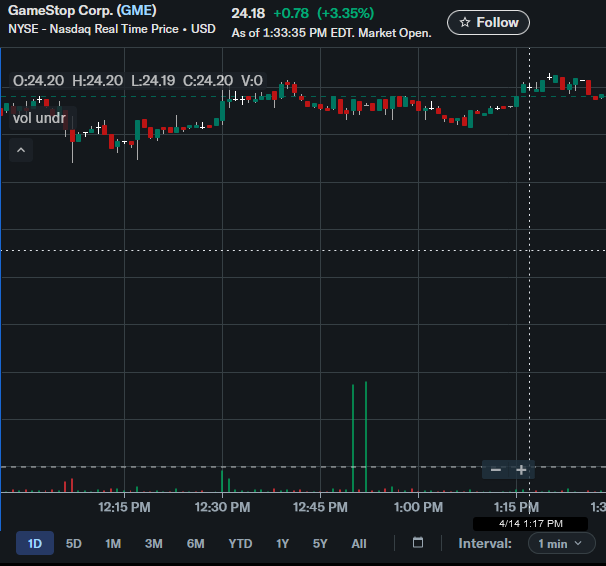The width and height of the screenshot is (606, 566).
Task: Show the All time range
Action: [359, 544]
